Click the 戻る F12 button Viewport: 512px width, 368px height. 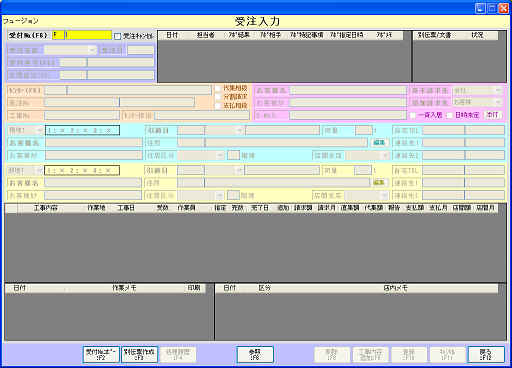coord(486,354)
